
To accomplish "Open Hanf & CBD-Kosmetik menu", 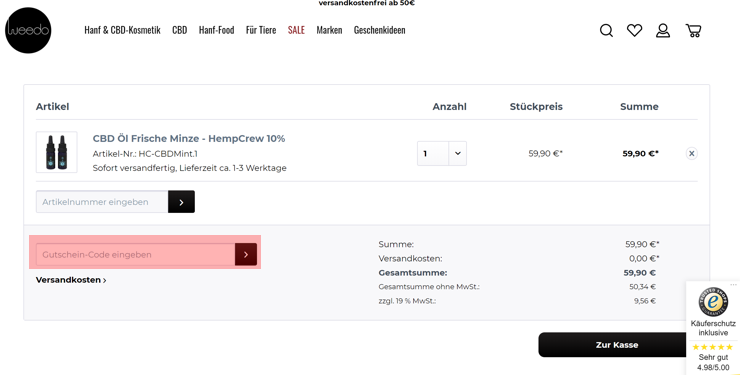I will (x=122, y=30).
